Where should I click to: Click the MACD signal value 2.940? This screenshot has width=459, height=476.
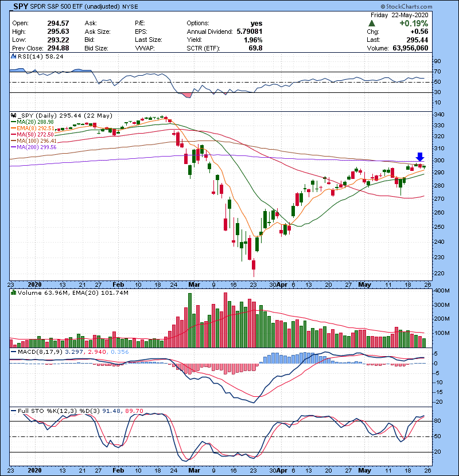[x=97, y=352]
